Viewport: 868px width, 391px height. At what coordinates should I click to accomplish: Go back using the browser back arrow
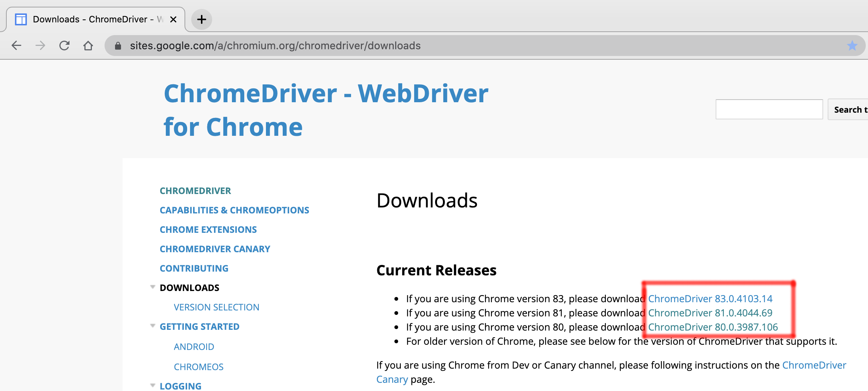pos(16,46)
